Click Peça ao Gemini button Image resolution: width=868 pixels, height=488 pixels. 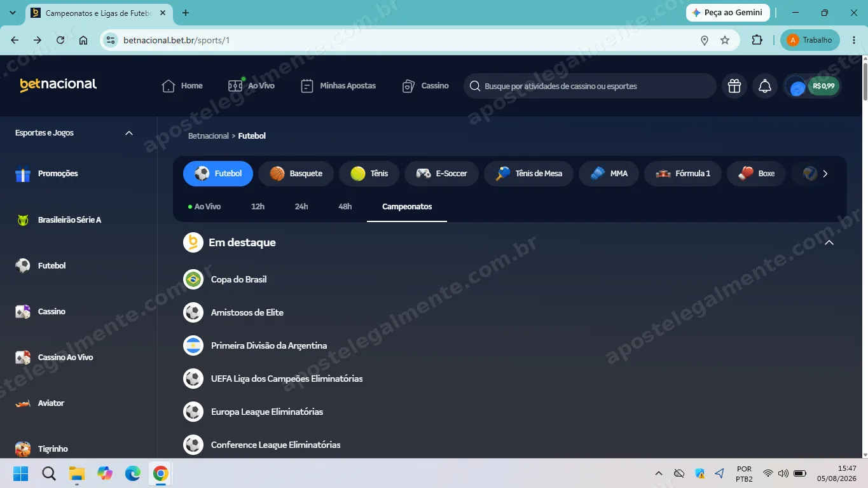728,13
